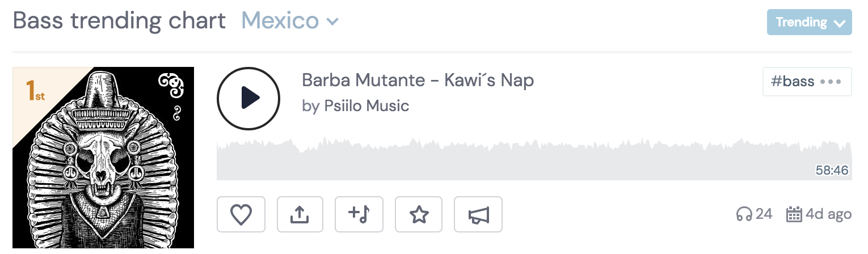Open the Mexico country dropdown

pos(280,22)
